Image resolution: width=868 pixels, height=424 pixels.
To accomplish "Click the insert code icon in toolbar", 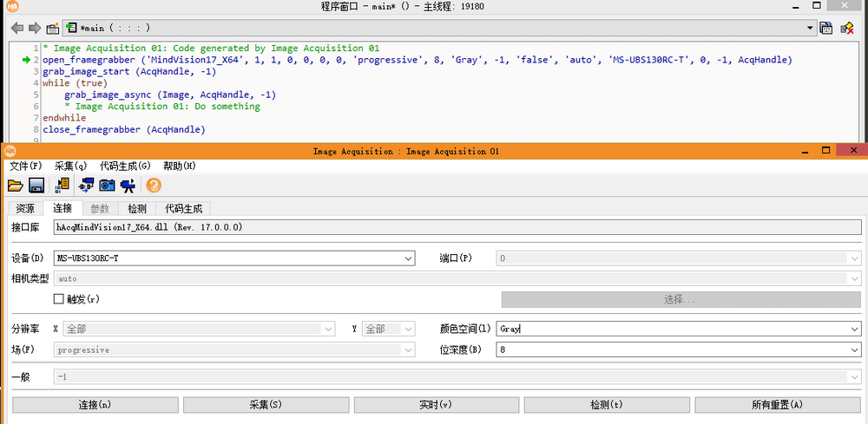I will 62,185.
